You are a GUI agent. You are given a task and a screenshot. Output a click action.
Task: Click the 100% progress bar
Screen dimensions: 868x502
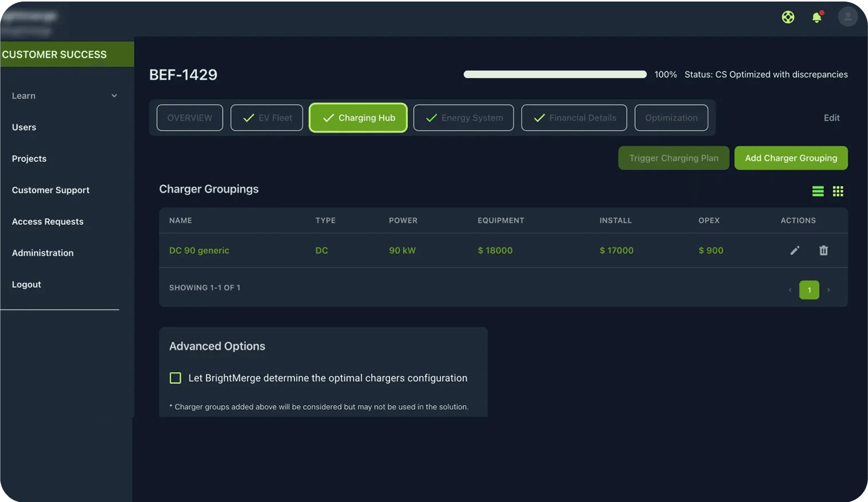(x=555, y=75)
